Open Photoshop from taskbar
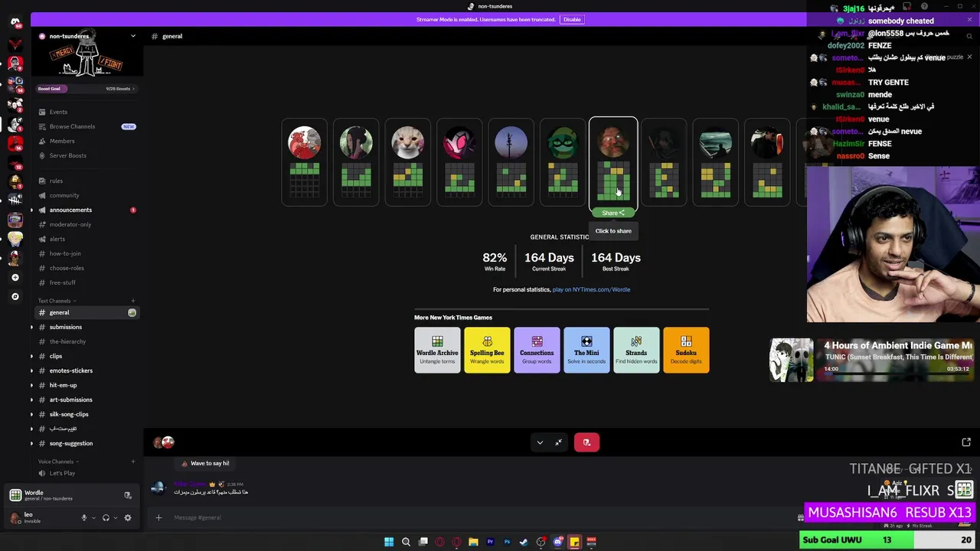 [x=507, y=542]
